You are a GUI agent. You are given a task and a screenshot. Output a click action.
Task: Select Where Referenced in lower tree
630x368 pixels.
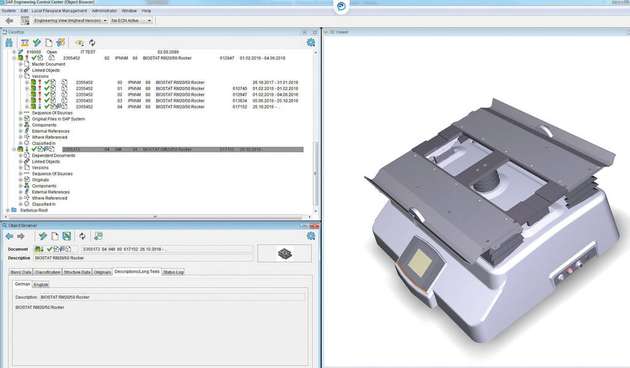pos(49,198)
